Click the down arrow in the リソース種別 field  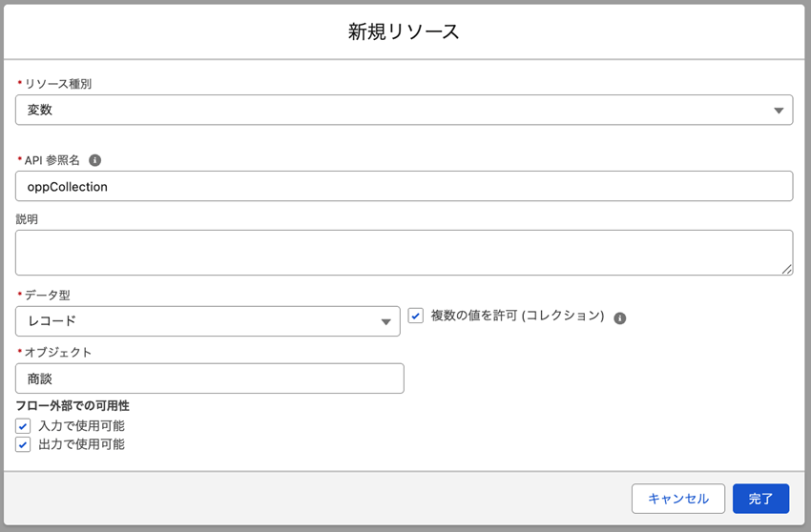pyautogui.click(x=778, y=111)
